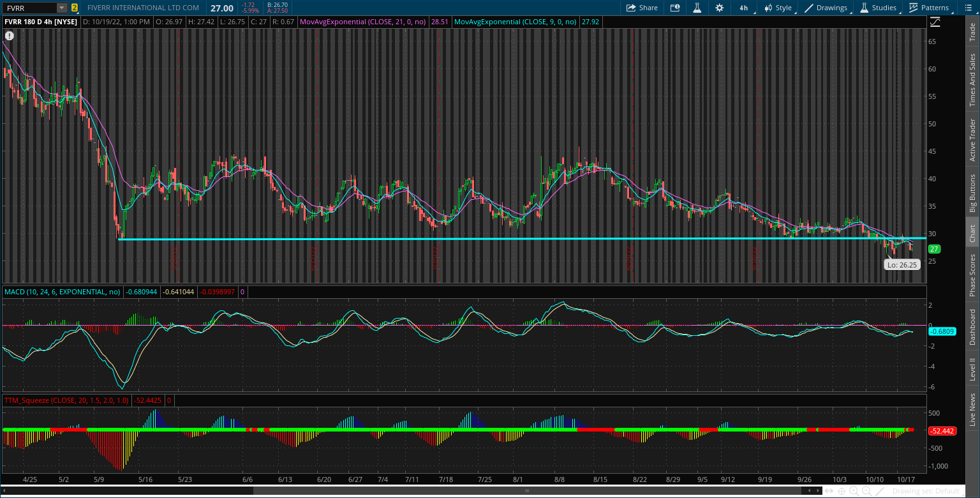Viewport: 980px width, 498px height.
Task: Click the 27.00 last price in header
Action: coord(221,8)
